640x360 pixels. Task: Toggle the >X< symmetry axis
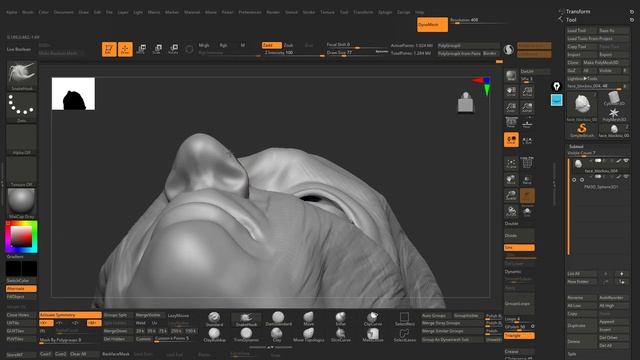(46, 323)
